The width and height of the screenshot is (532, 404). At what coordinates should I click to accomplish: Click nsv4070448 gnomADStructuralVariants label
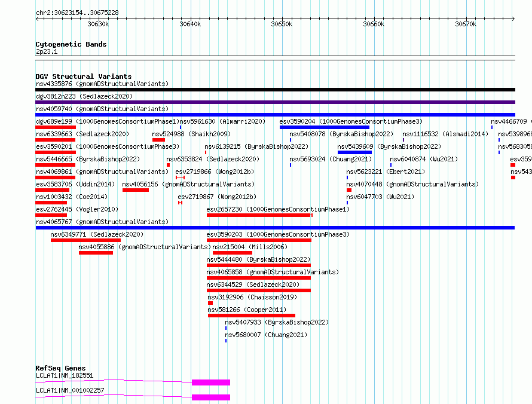(x=412, y=184)
